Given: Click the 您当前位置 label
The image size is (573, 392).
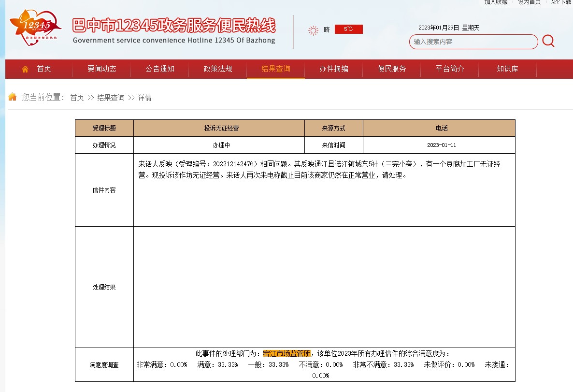Looking at the screenshot, I should [43, 97].
